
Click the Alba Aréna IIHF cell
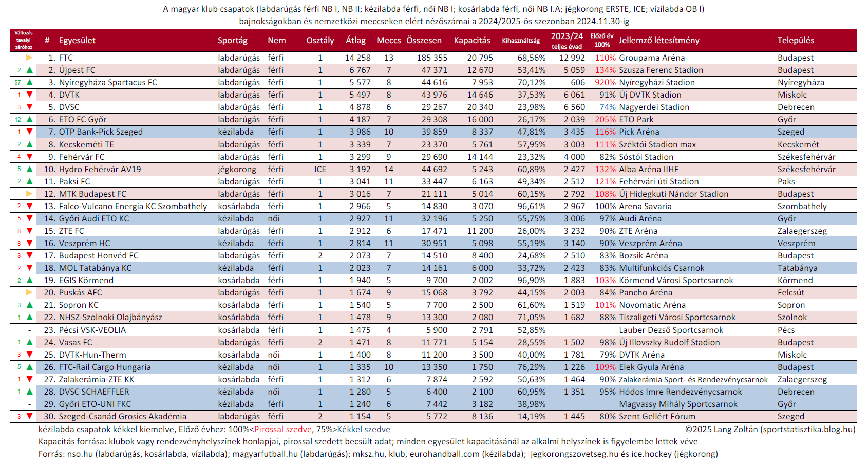click(x=649, y=169)
